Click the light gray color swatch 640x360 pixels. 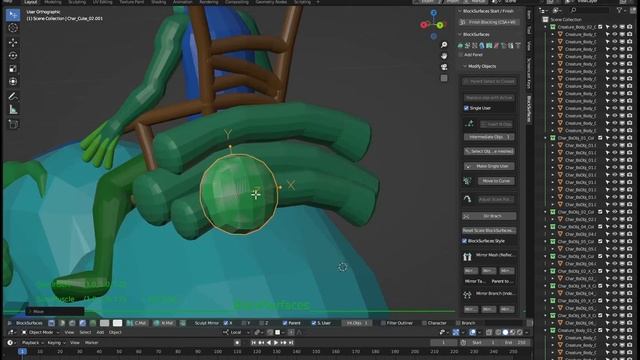pos(104,323)
